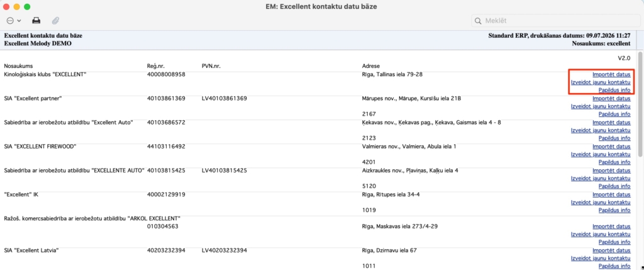Importēt datus for SIA "Excellent partner"
This screenshot has width=644, height=270.
pyautogui.click(x=611, y=98)
